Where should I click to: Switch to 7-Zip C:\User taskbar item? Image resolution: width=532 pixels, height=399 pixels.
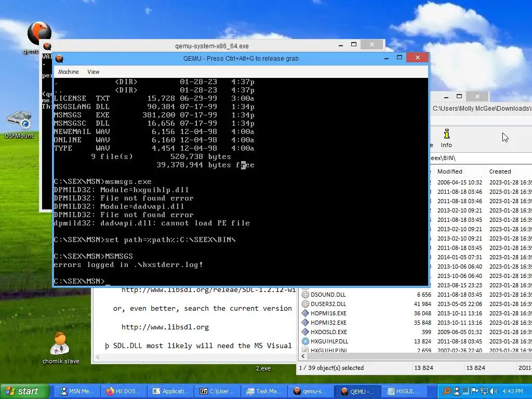point(217,391)
